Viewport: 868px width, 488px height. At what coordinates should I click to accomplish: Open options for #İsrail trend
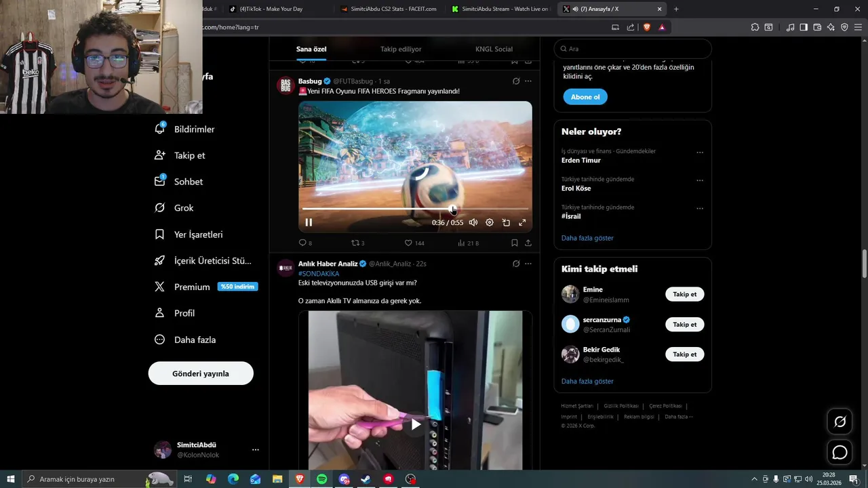tap(700, 208)
